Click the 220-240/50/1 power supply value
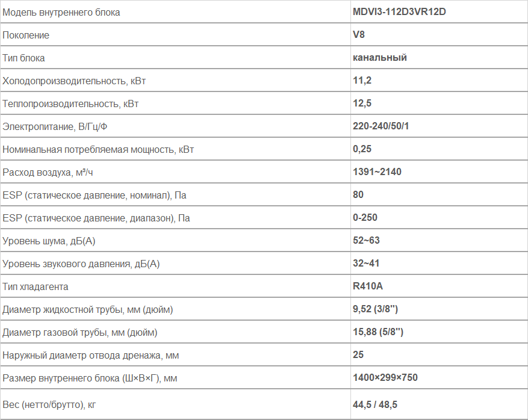 380,126
